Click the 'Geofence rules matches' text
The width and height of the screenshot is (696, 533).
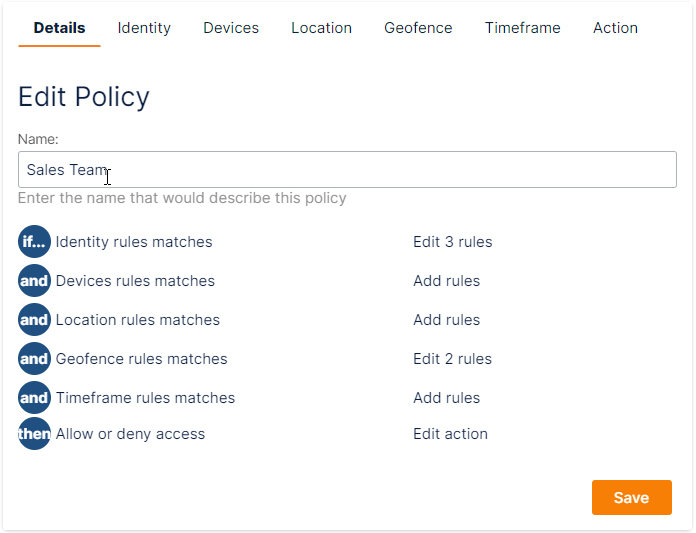point(142,359)
